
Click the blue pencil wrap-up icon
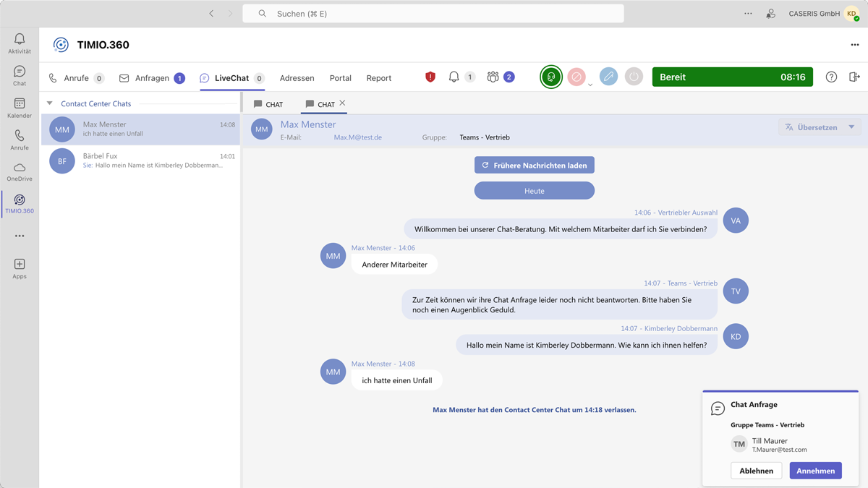tap(608, 77)
